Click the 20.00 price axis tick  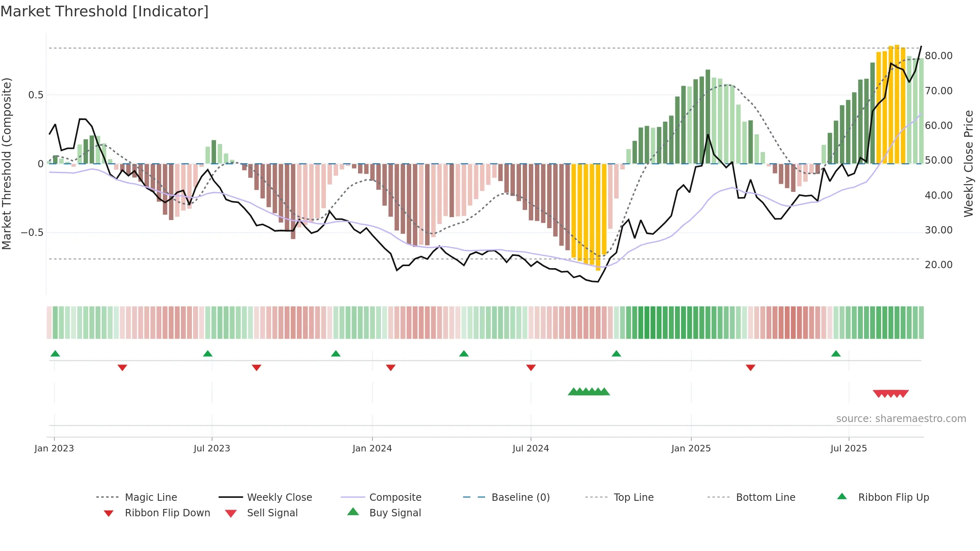939,265
